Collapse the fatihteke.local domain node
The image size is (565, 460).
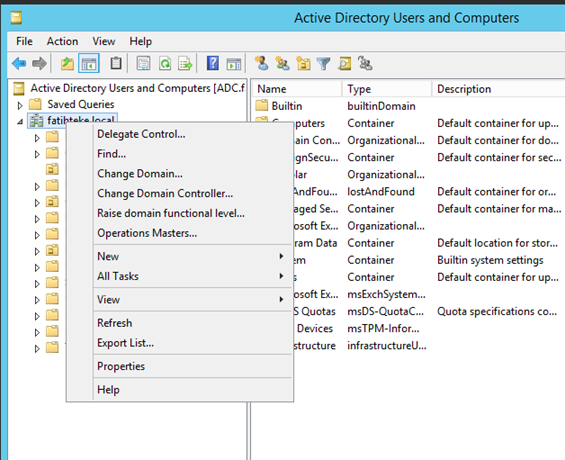[x=20, y=122]
